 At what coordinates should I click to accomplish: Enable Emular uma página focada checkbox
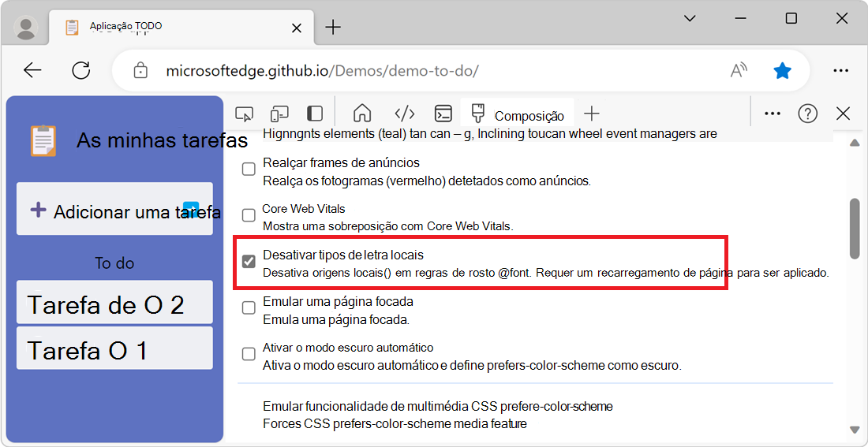coord(249,307)
